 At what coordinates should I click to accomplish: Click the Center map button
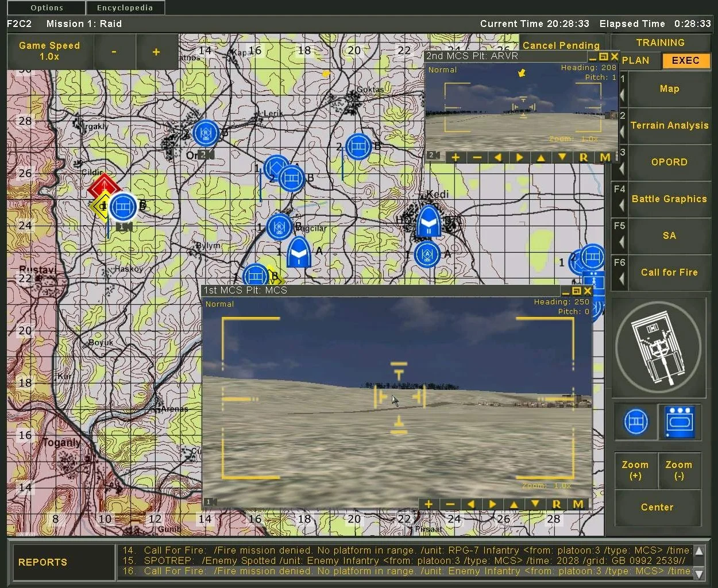point(657,507)
